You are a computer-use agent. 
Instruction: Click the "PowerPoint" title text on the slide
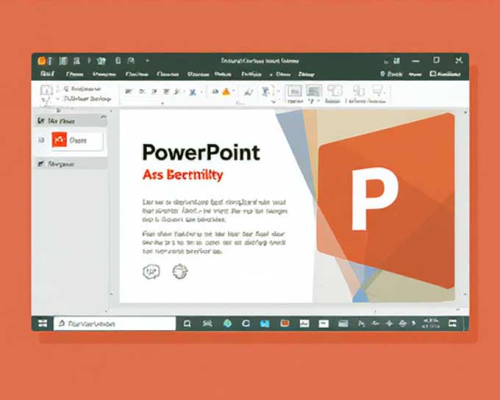[201, 153]
